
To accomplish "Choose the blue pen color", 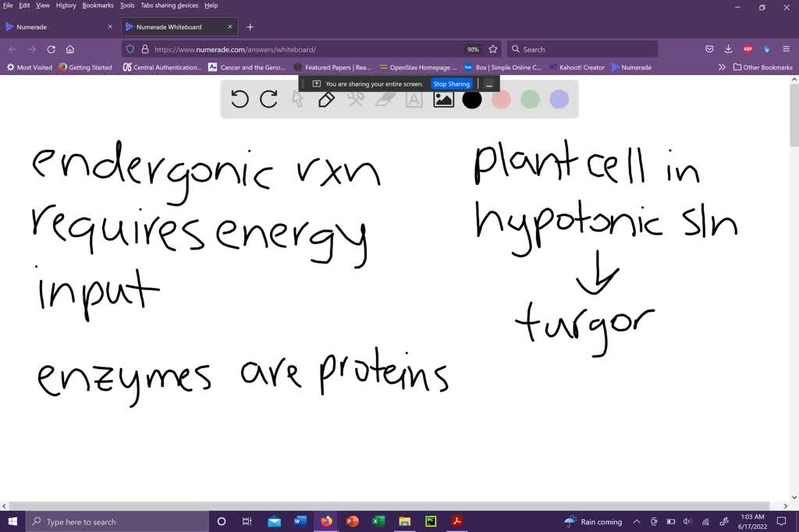I will (x=559, y=99).
